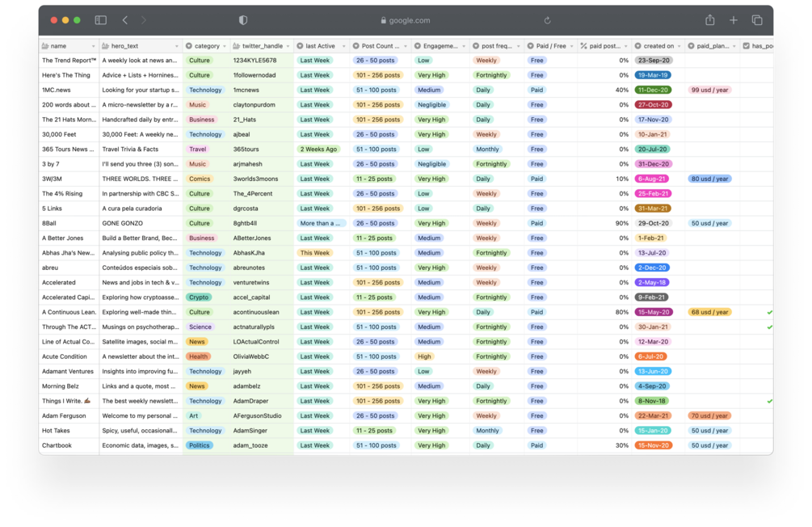
Task: Click the '11-Dec-20' created on tag
Action: point(653,91)
